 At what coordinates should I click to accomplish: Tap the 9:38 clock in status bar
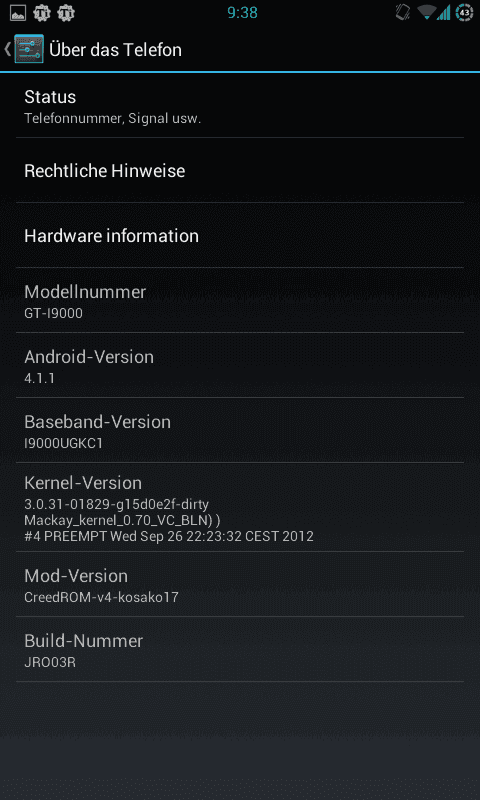pos(242,12)
